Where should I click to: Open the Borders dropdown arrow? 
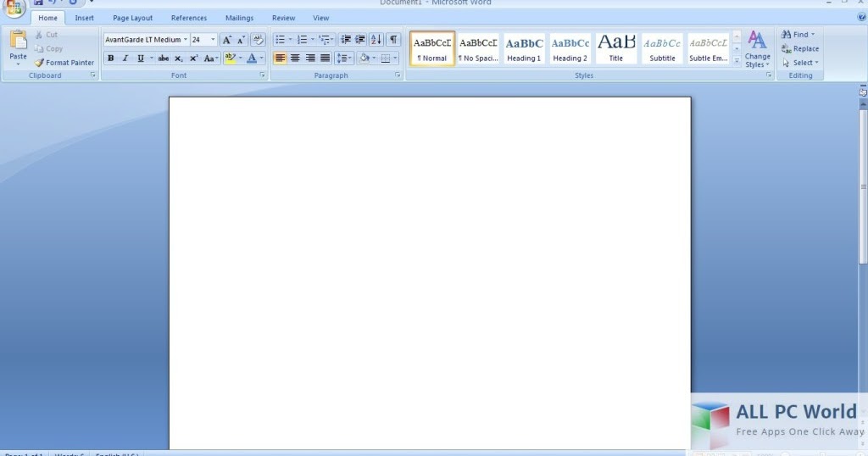coord(395,58)
